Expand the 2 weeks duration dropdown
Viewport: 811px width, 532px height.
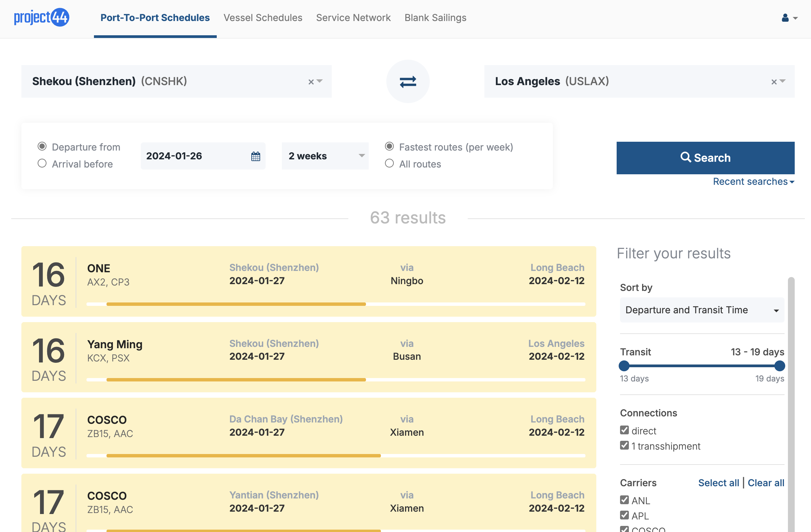click(325, 156)
